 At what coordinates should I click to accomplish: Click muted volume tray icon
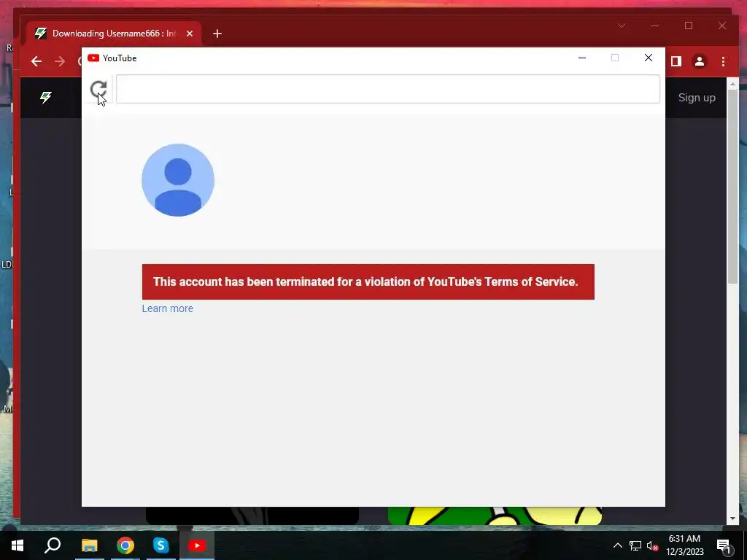click(x=653, y=545)
